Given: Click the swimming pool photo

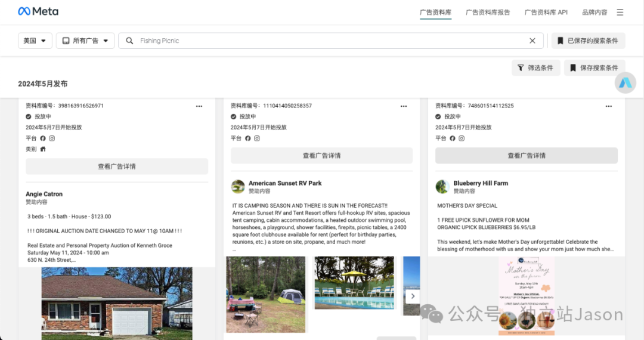Looking at the screenshot, I should point(354,283).
